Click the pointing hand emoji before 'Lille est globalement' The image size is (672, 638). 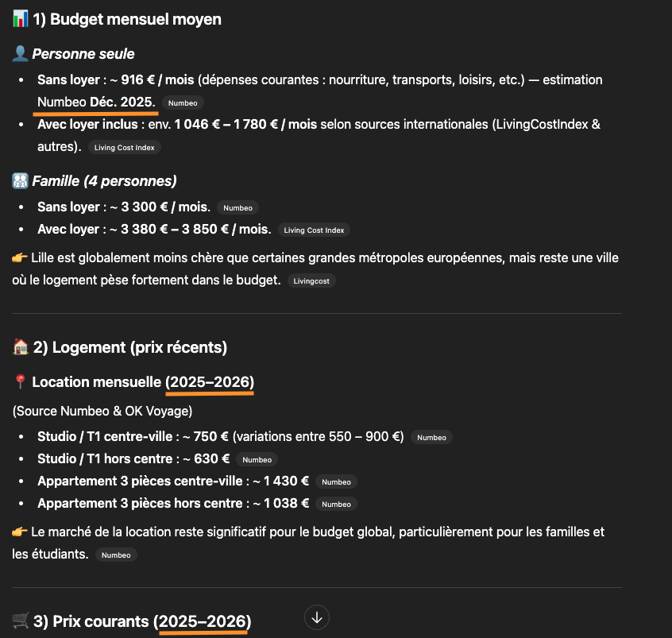click(21, 258)
